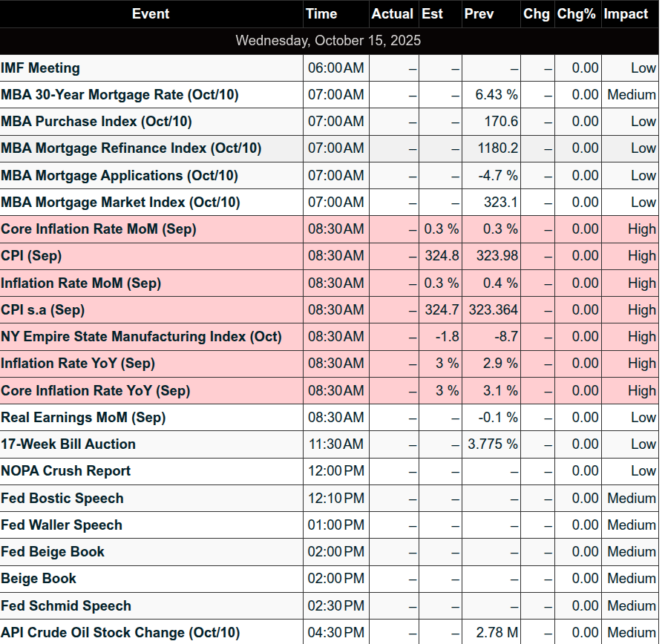Select Fed Bostic Speech event
This screenshot has height=644, width=665.
coord(62,499)
